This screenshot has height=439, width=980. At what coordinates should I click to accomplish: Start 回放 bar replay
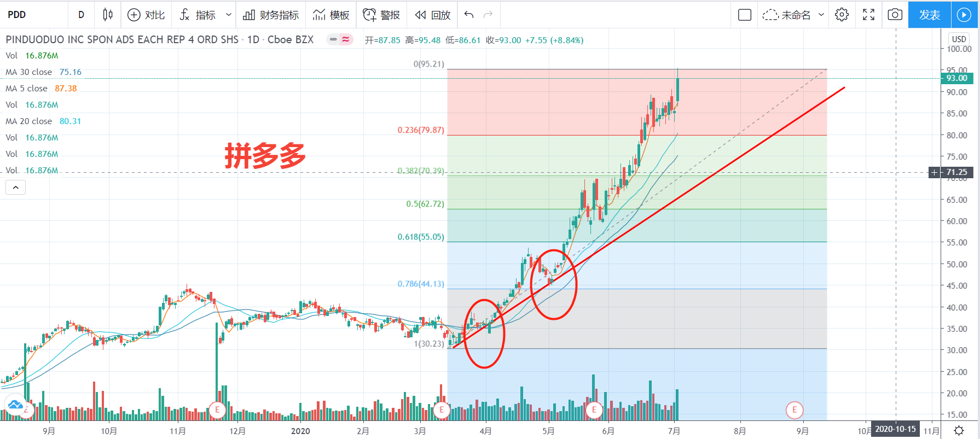point(433,15)
